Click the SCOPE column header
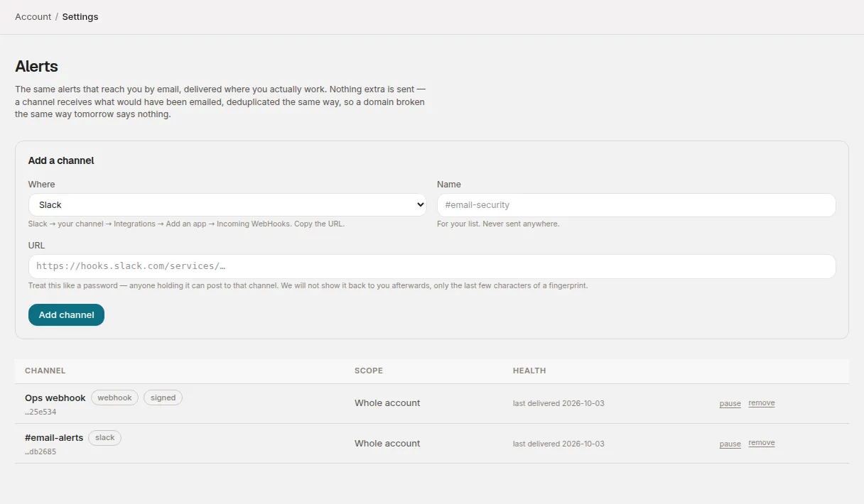Viewport: 864px width, 504px height. (369, 371)
